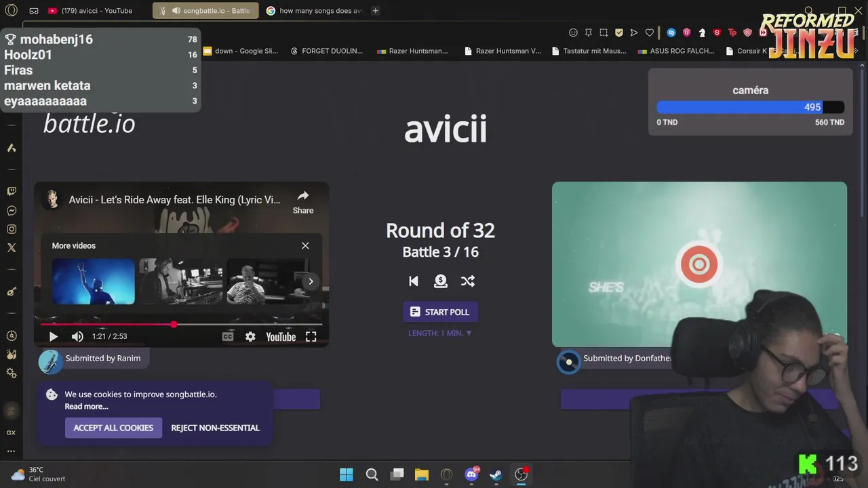
Task: Start the poll
Action: tap(441, 312)
